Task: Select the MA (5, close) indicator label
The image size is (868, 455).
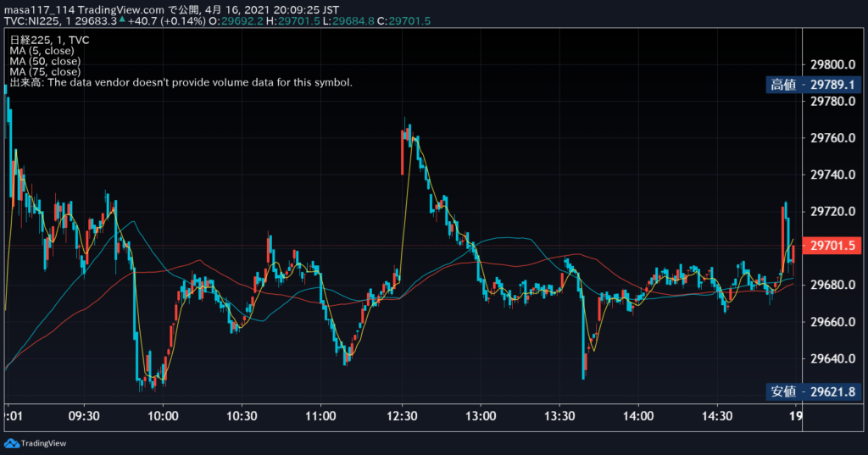Action: pos(42,50)
